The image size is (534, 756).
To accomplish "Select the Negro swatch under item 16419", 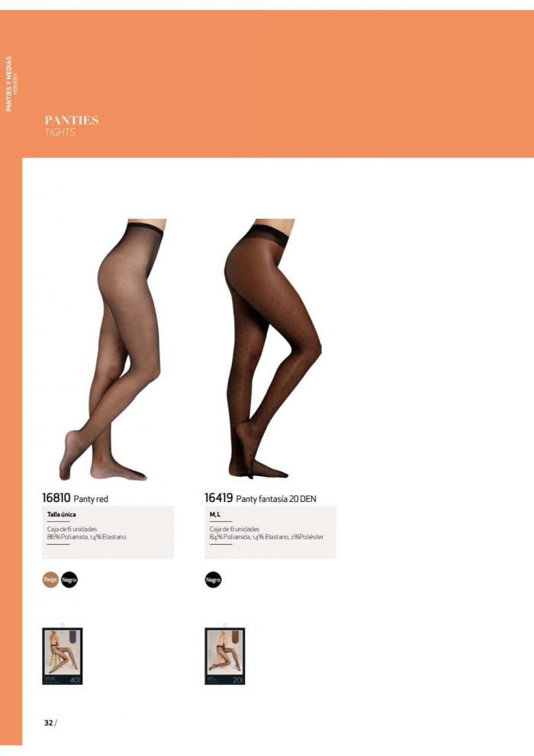I will click(213, 580).
